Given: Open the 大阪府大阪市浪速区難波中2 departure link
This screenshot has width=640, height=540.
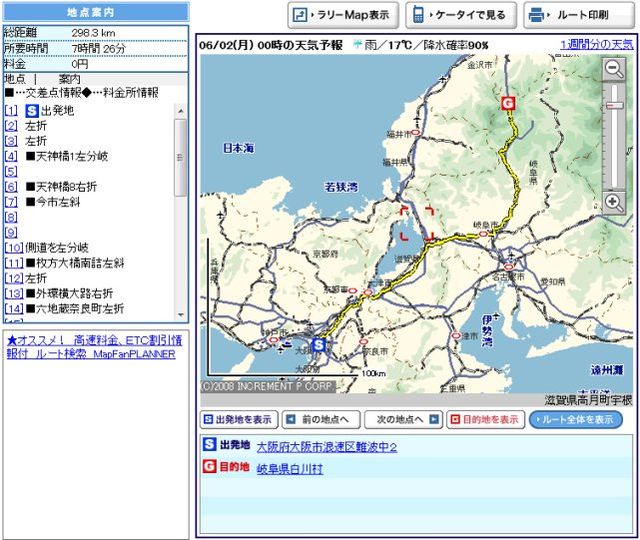Looking at the screenshot, I should [x=327, y=447].
